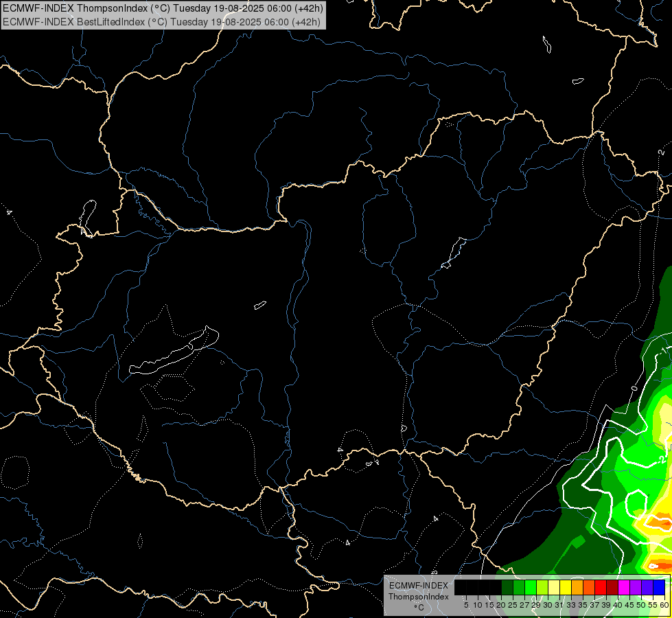Viewport: 672px width, 618px height.
Task: Select the yellow-green 29–30 legend swatch
Action: click(542, 587)
